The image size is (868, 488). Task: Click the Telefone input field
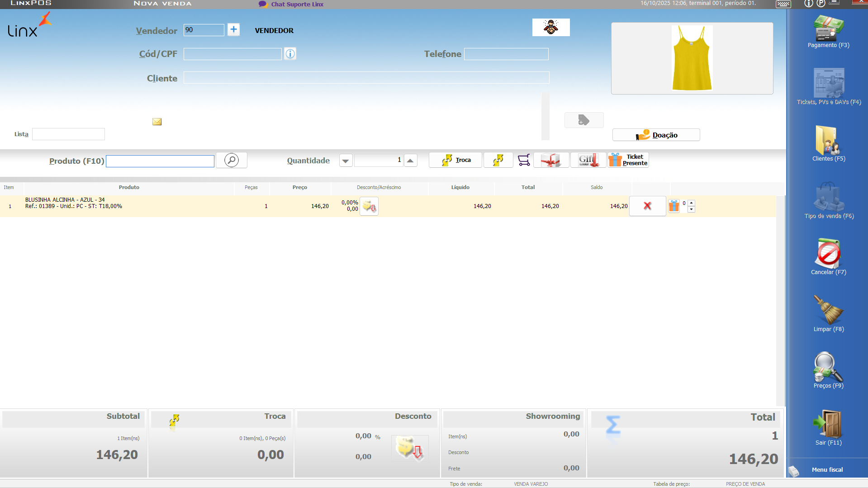506,54
